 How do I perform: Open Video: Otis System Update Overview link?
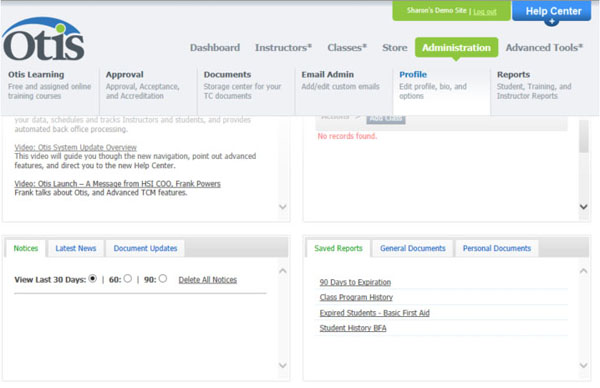click(75, 147)
